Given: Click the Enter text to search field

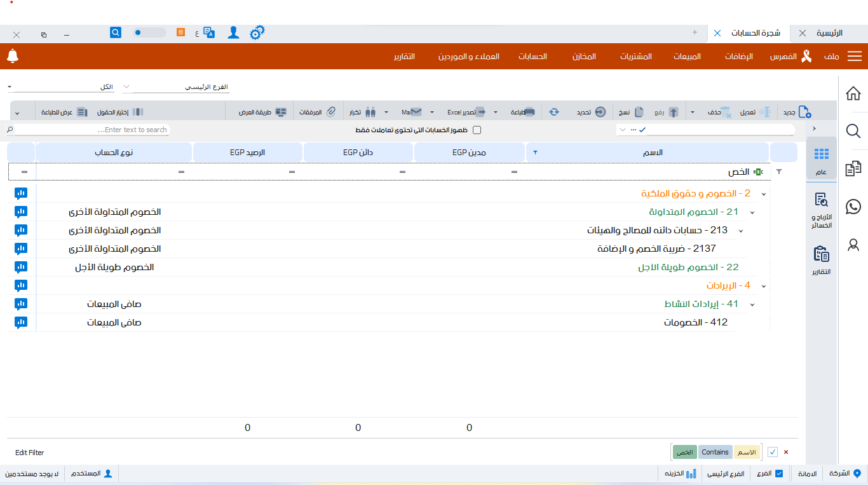Looking at the screenshot, I should point(92,130).
